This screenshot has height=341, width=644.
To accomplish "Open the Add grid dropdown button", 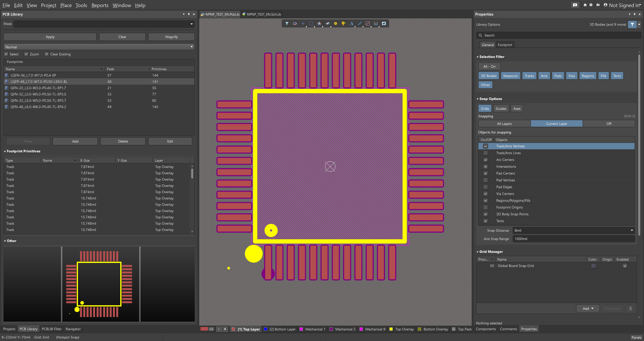I will (x=588, y=309).
